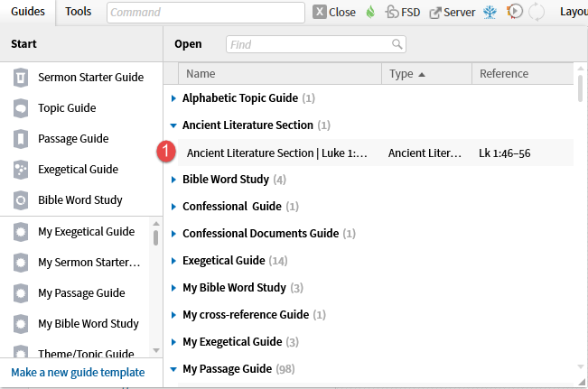
Task: Expand the Alphabetic Topic Guide group
Action: (x=173, y=98)
